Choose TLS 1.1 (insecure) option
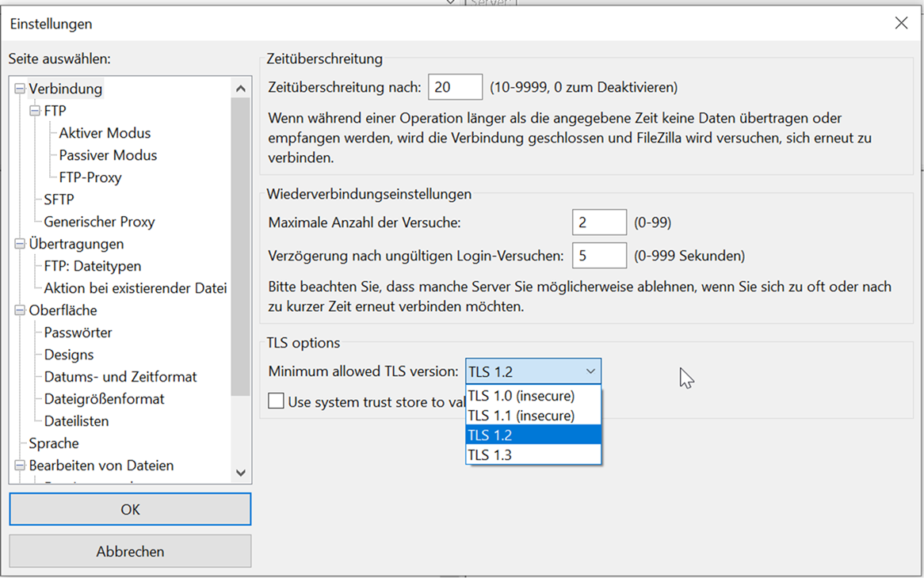The height and width of the screenshot is (578, 924). [x=533, y=416]
